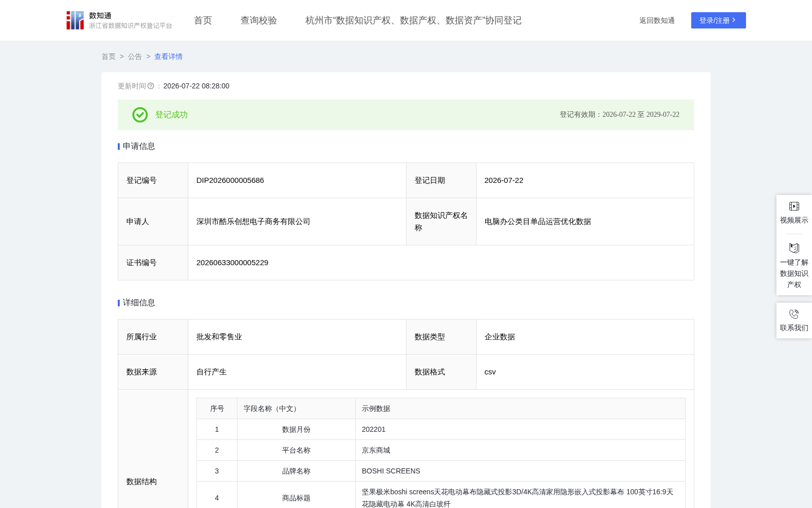812x508 pixels.
Task: Open the 视频展示 video icon
Action: pyautogui.click(x=794, y=206)
